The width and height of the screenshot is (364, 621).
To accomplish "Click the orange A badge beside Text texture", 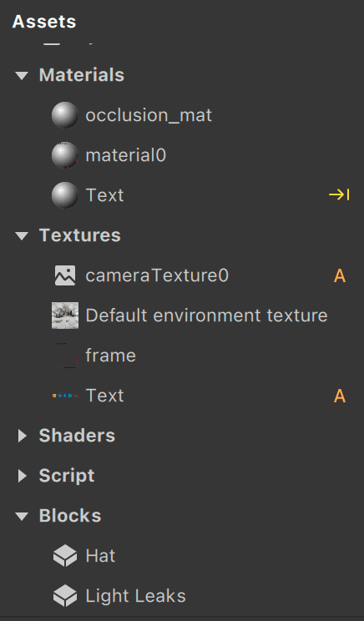I will click(x=340, y=396).
